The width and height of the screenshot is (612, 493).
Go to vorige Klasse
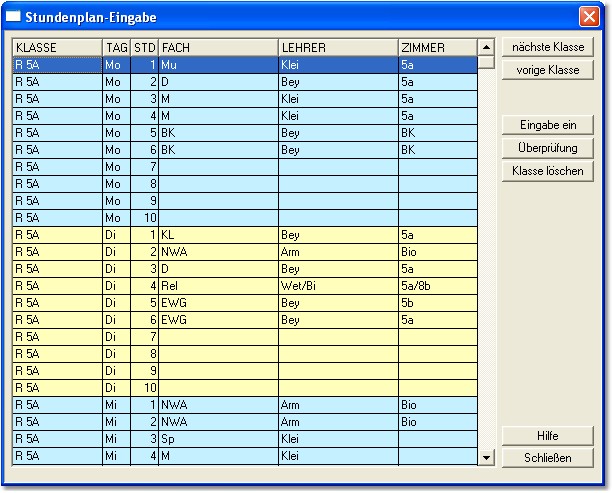click(547, 70)
